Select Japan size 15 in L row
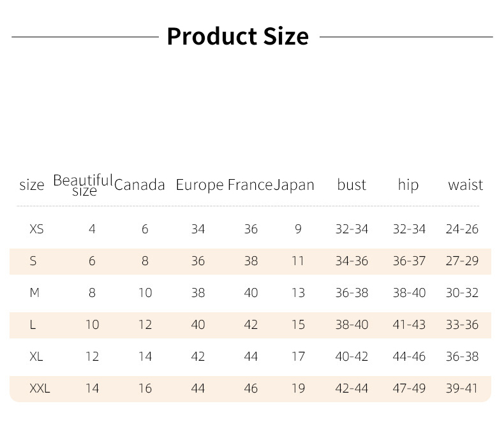 (x=298, y=325)
